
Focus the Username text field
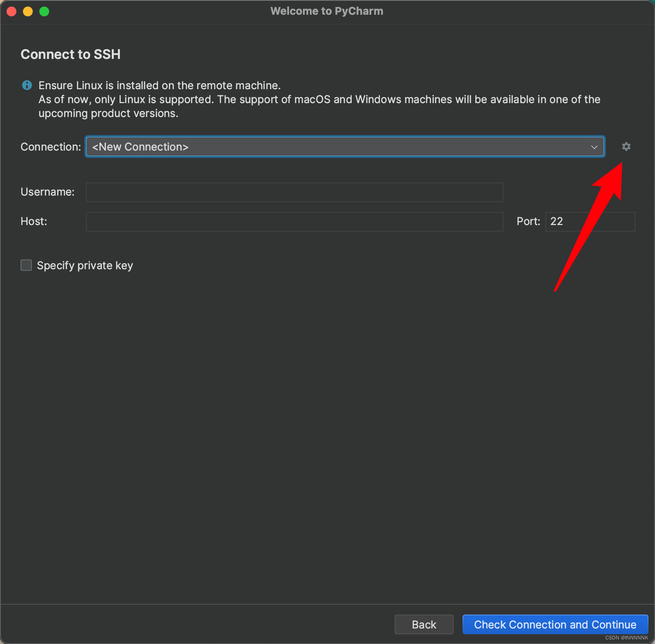[x=294, y=192]
